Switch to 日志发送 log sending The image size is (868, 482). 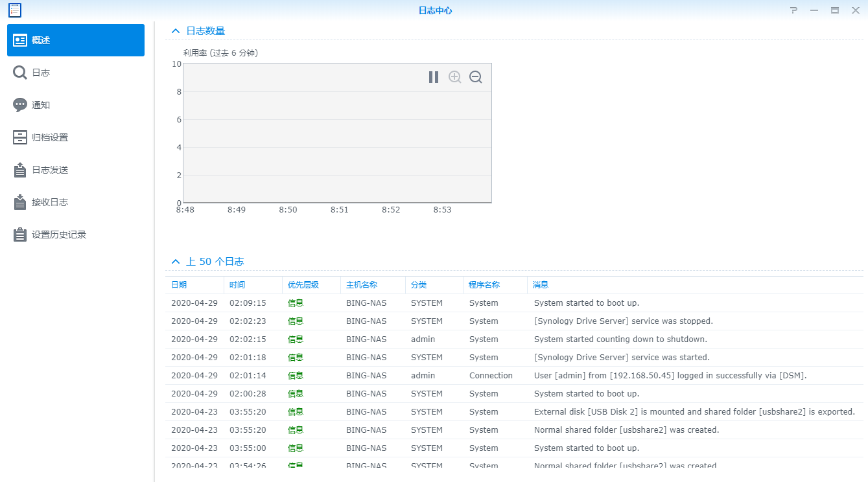[76, 170]
